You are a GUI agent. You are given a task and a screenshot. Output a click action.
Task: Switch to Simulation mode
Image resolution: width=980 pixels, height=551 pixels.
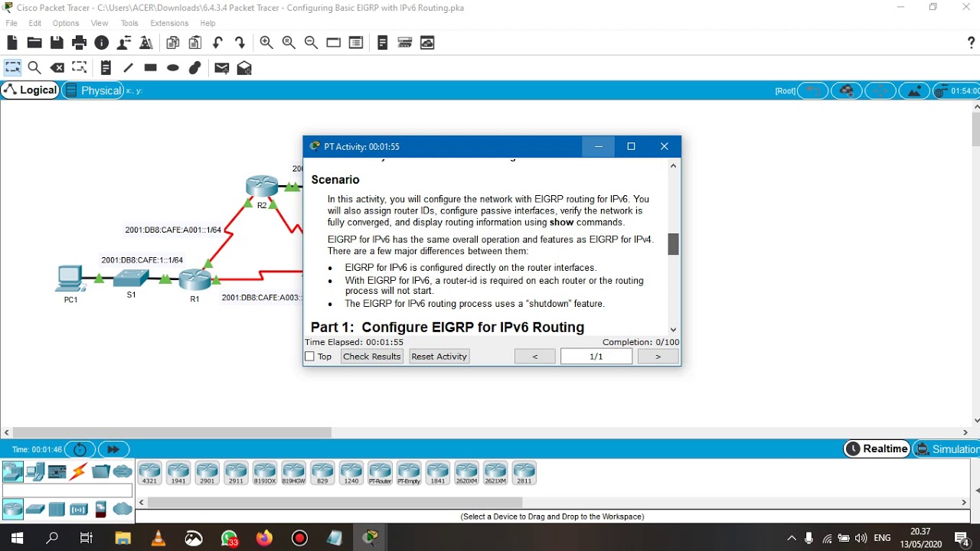946,449
